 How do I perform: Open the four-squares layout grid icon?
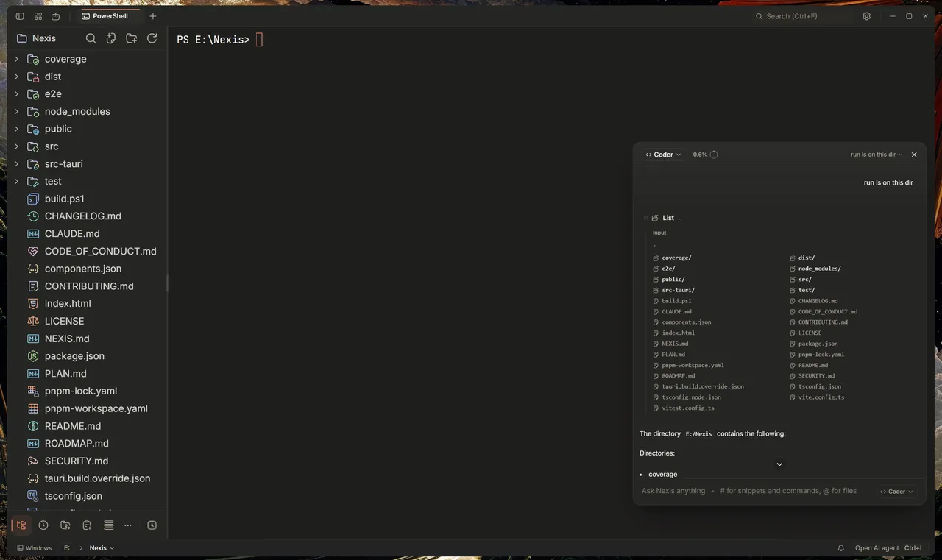point(38,16)
